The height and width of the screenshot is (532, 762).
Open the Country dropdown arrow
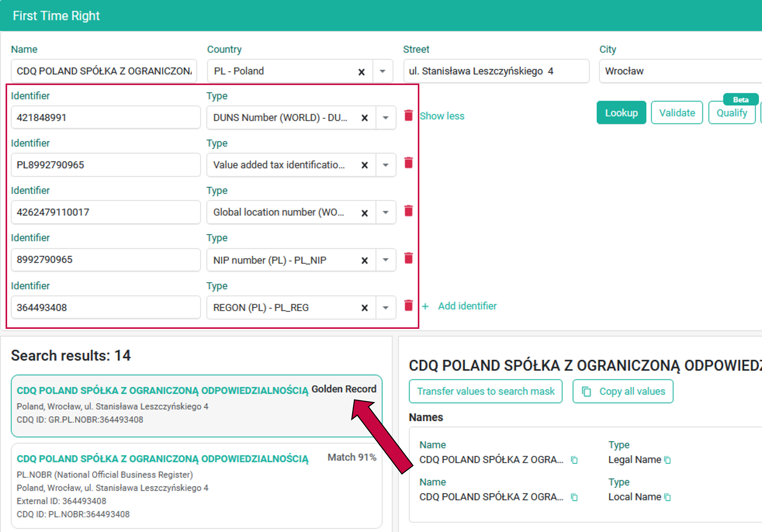coord(383,71)
